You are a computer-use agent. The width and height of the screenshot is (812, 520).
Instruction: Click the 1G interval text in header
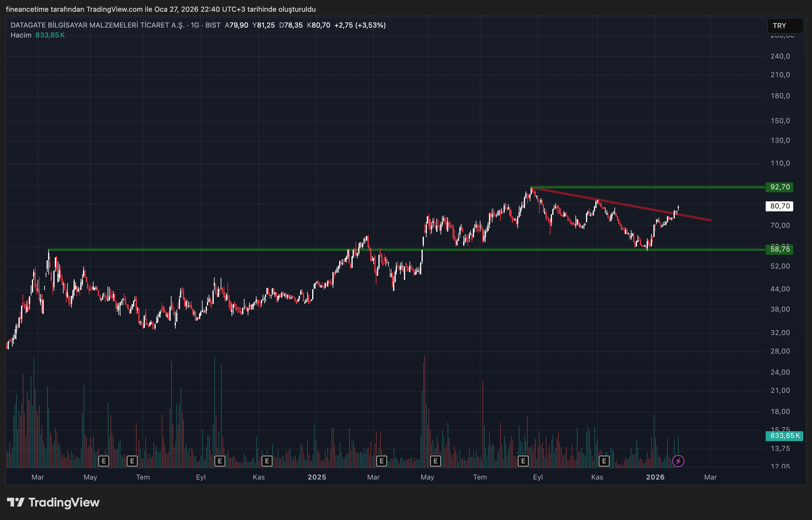click(x=195, y=25)
